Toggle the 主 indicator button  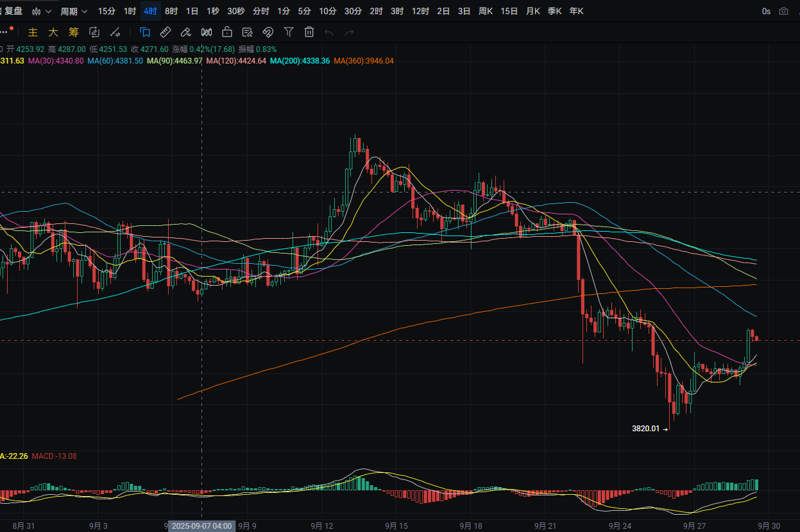(x=33, y=32)
